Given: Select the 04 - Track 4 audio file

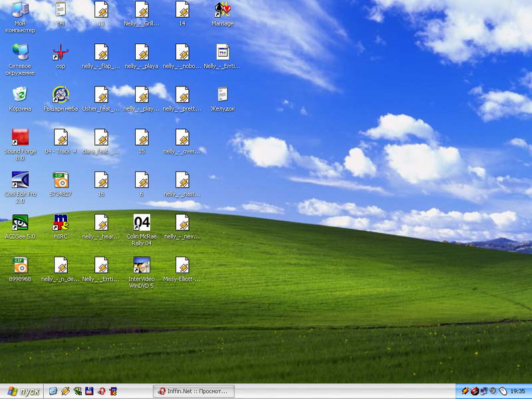Looking at the screenshot, I should 61,138.
